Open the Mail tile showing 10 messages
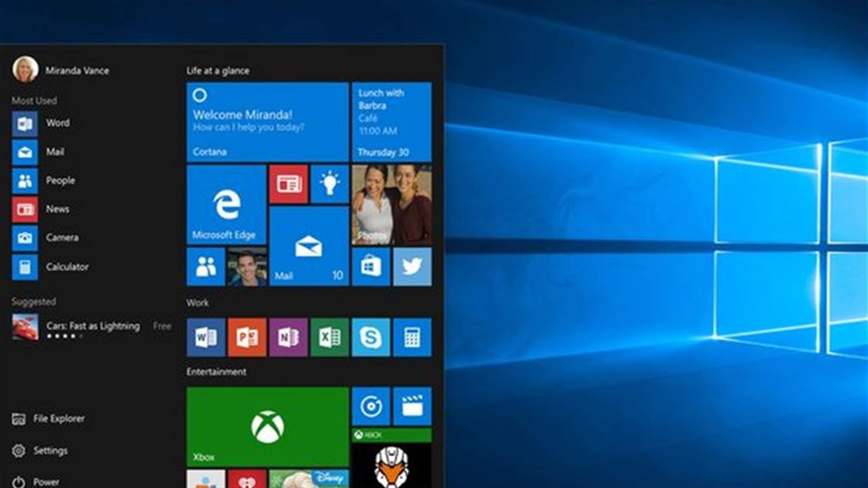 [x=309, y=246]
